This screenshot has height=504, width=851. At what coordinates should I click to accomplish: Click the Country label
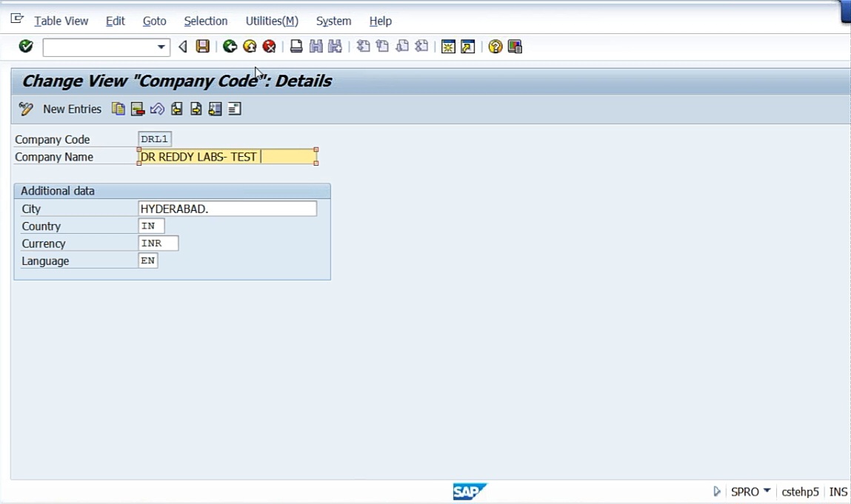tap(41, 226)
